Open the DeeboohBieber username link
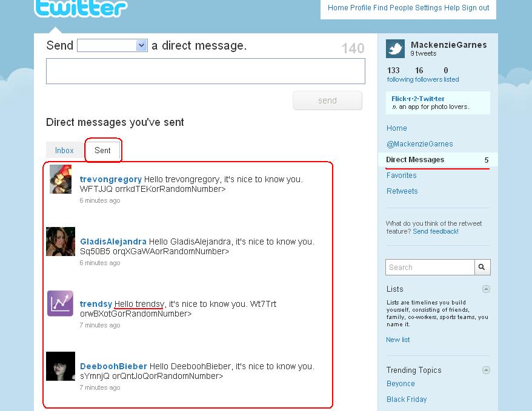 113,366
